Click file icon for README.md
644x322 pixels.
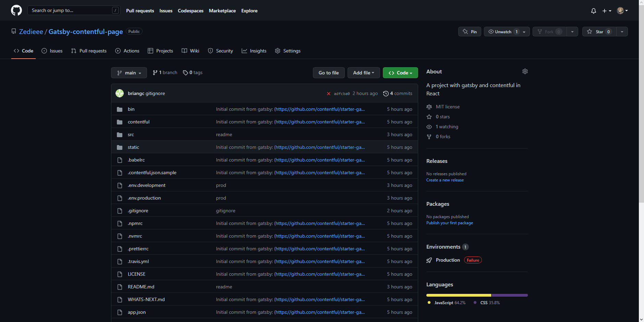[120, 287]
